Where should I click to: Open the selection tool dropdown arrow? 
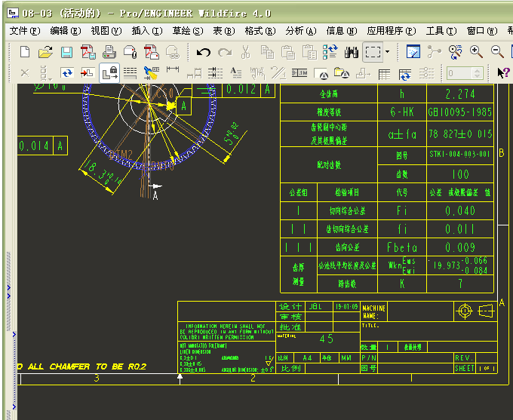tap(388, 52)
